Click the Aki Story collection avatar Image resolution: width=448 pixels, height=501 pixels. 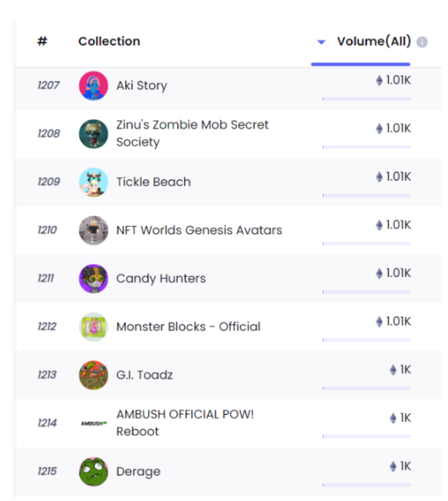point(93,85)
